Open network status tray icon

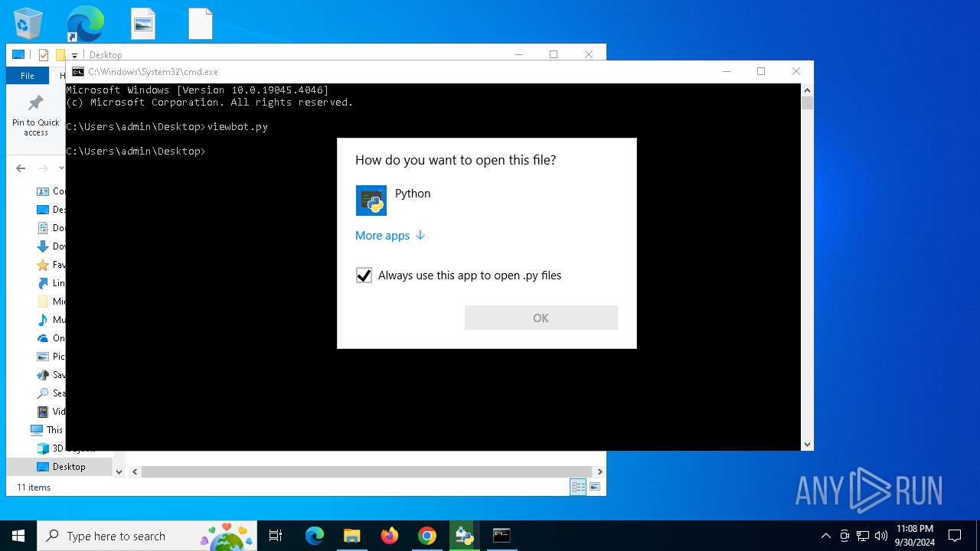(x=863, y=536)
